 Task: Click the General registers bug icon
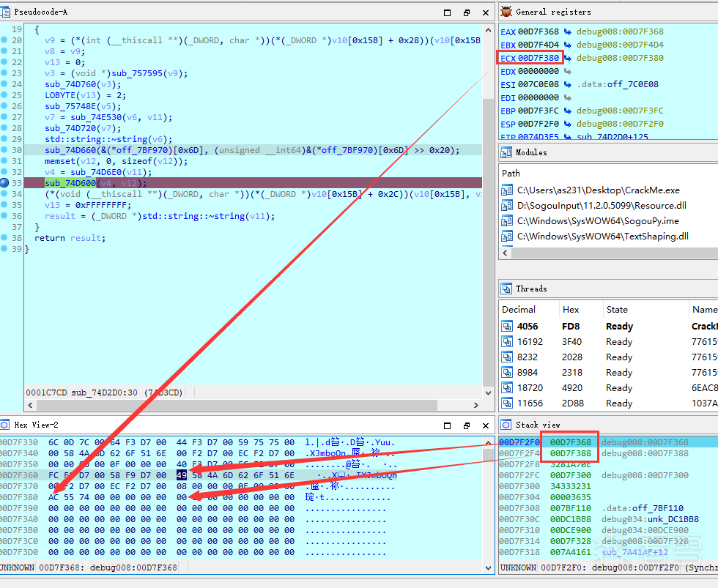(x=506, y=12)
